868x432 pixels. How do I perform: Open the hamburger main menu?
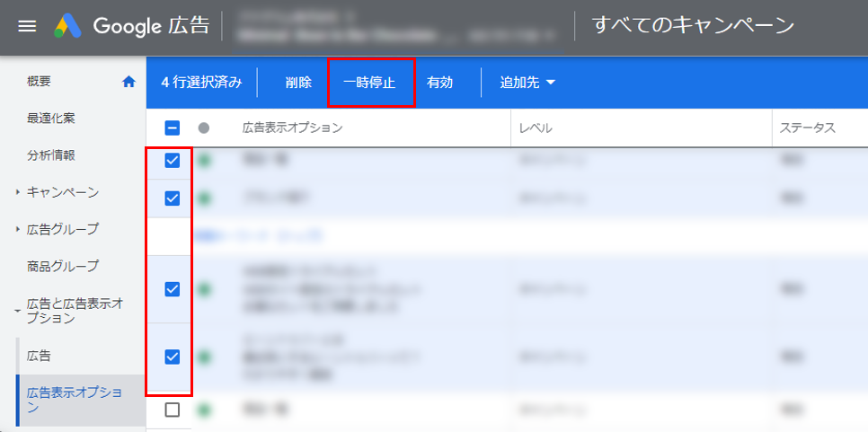click(x=27, y=26)
